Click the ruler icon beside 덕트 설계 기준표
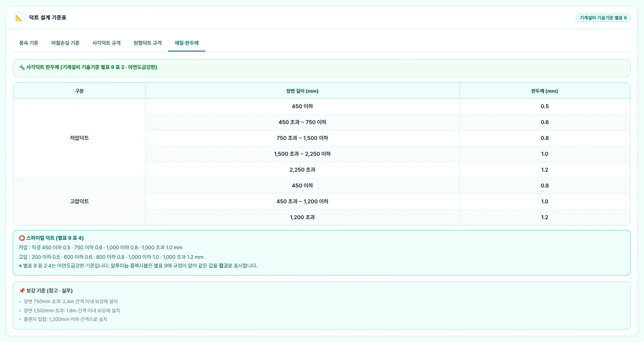The height and width of the screenshot is (342, 644). (x=19, y=18)
